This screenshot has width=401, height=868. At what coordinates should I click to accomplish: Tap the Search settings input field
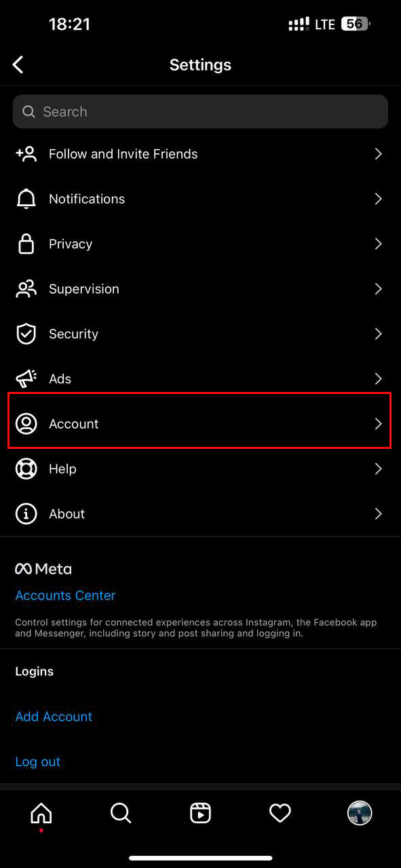[x=200, y=111]
